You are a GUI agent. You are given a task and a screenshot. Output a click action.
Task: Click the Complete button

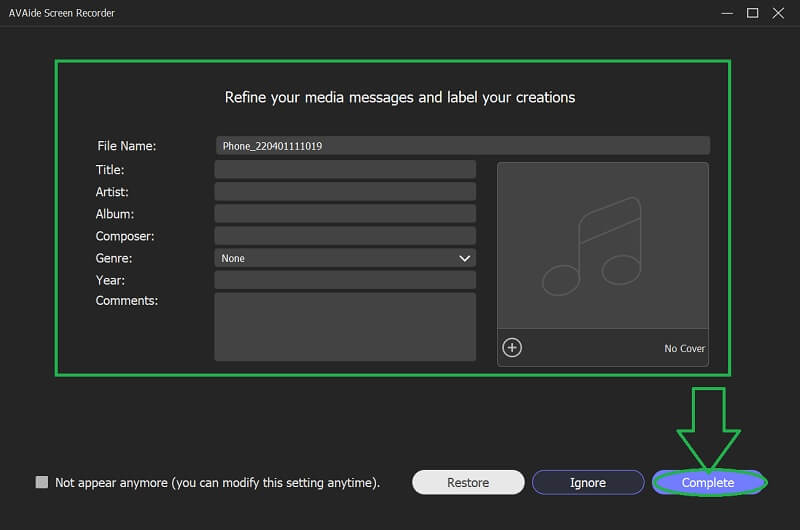click(x=708, y=482)
